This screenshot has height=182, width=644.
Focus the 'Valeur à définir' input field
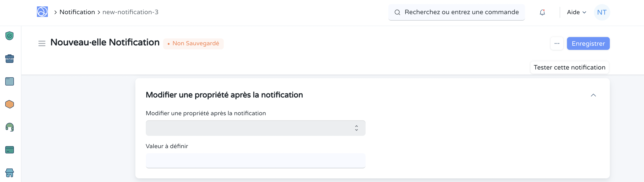click(x=255, y=161)
